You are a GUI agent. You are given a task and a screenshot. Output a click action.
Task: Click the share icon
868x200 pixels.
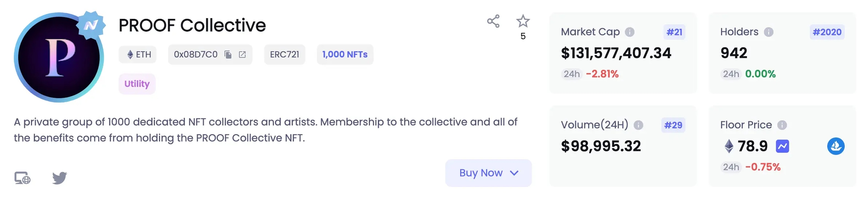click(493, 21)
